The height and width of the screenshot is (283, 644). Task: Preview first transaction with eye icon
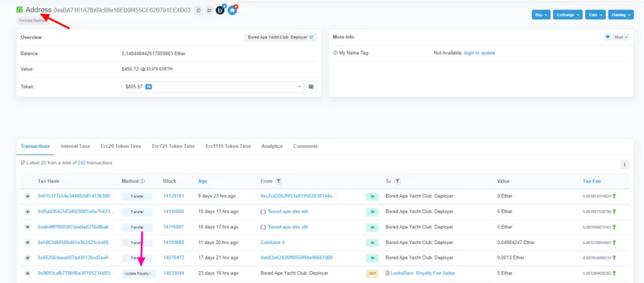pyautogui.click(x=28, y=196)
